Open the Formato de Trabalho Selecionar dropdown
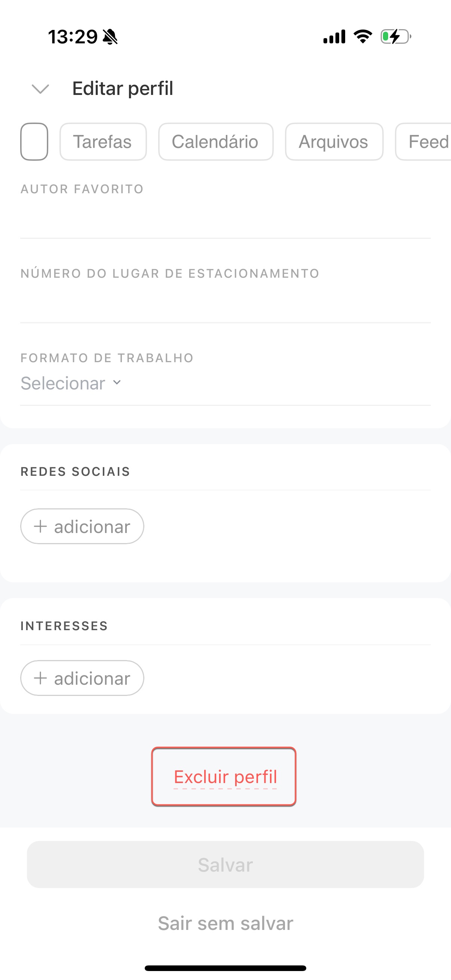Image resolution: width=451 pixels, height=980 pixels. tap(63, 383)
